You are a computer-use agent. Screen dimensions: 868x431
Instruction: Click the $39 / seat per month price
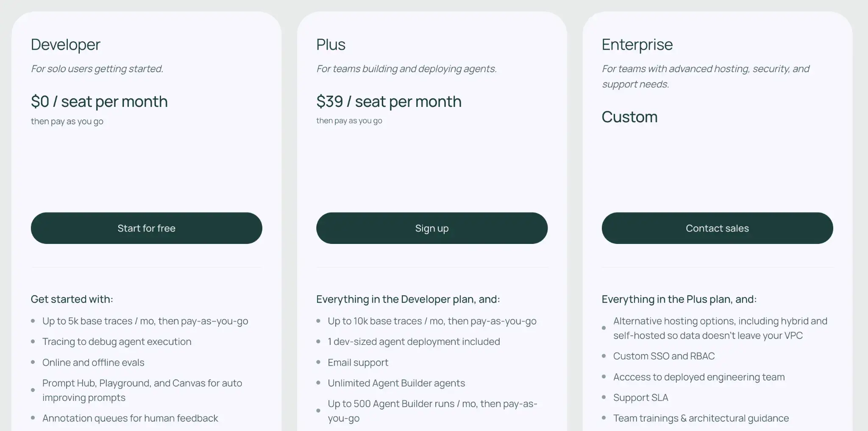tap(389, 102)
